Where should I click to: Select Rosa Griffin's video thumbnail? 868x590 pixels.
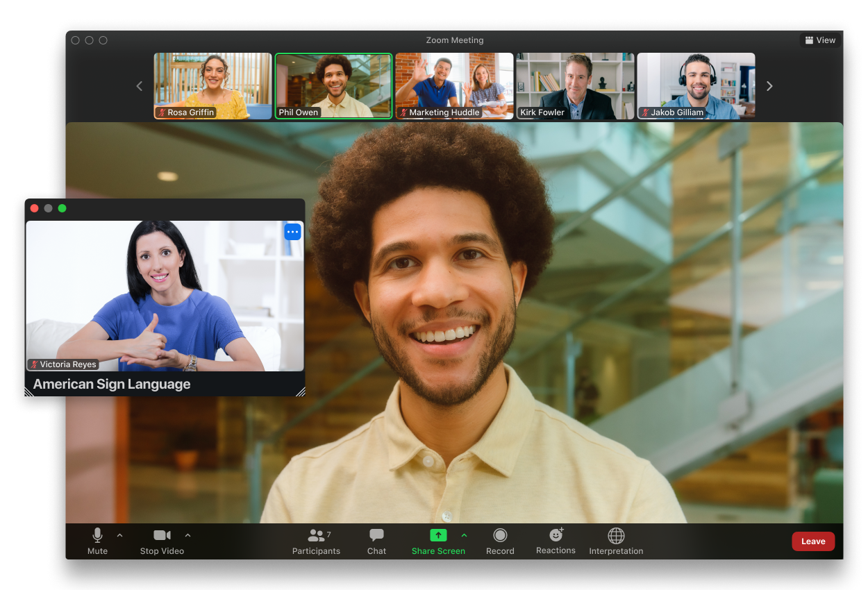pos(212,86)
